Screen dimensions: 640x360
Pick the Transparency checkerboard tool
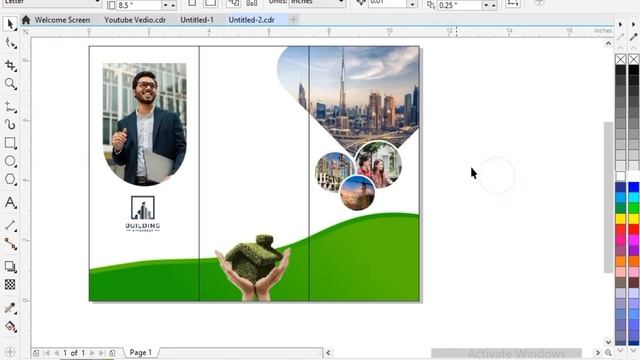(x=10, y=284)
